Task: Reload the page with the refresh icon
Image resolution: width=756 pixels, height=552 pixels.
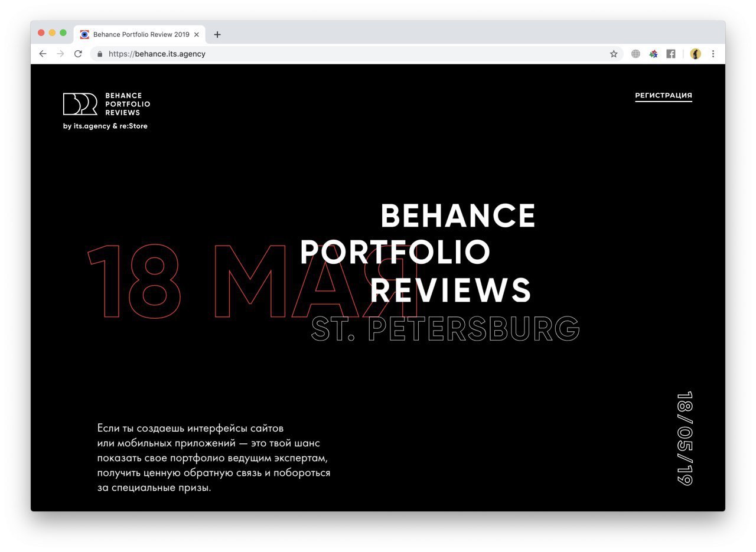Action: tap(78, 54)
